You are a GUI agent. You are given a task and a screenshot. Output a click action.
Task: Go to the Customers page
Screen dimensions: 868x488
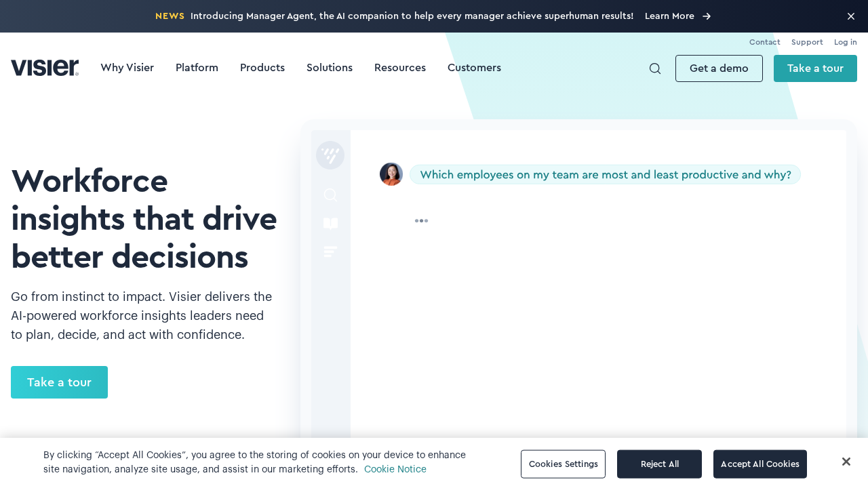(474, 68)
